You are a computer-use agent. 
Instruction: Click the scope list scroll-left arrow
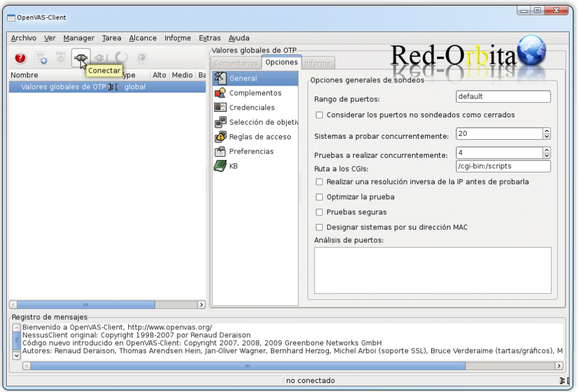point(14,305)
